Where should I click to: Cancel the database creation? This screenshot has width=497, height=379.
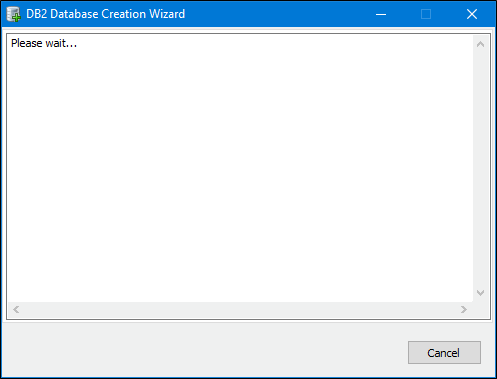point(444,352)
